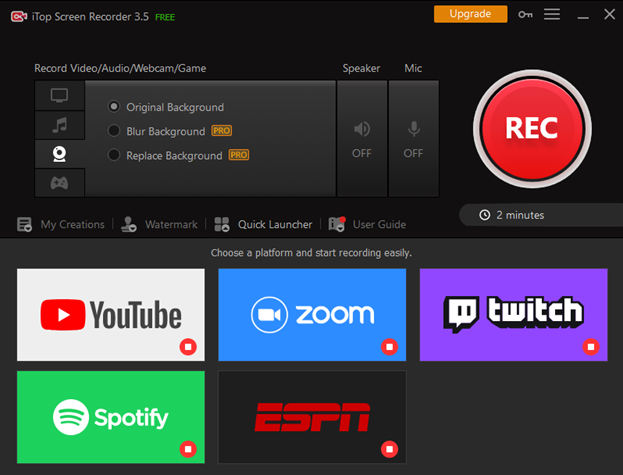Start recording with the REC button
The image size is (623, 475).
coord(532,129)
